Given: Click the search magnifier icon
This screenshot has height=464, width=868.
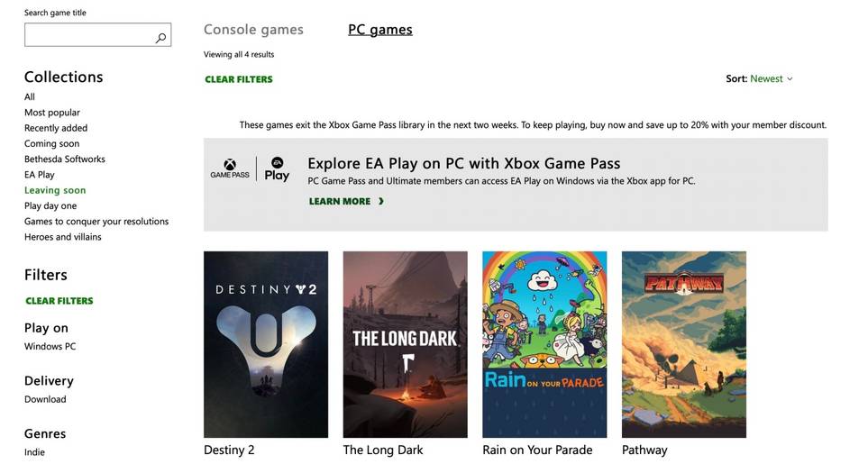Looking at the screenshot, I should (x=160, y=37).
